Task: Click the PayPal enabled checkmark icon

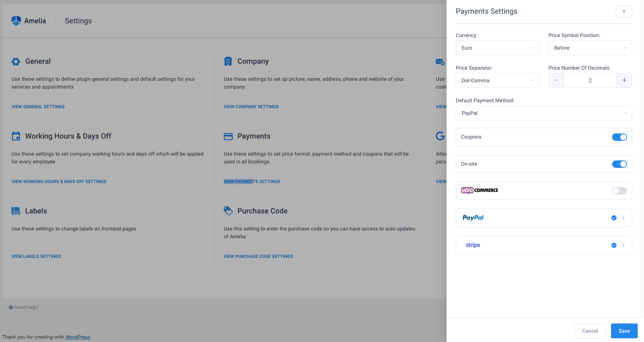Action: coord(614,218)
